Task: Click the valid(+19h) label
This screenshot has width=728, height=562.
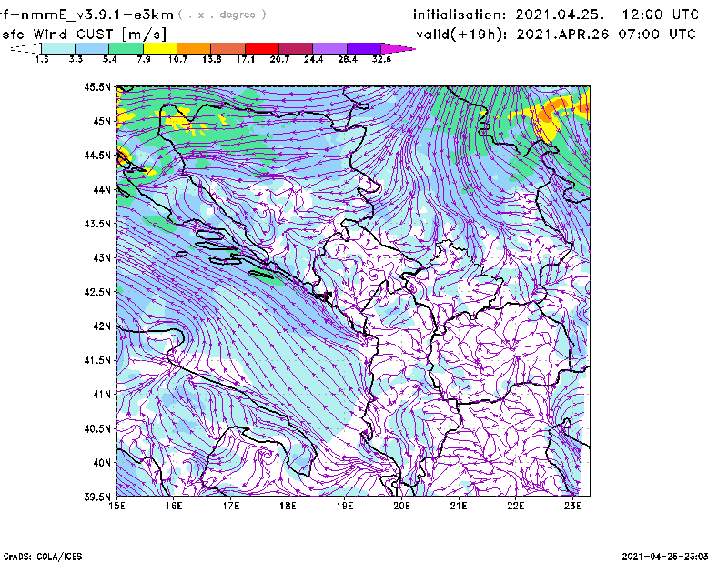Action: pyautogui.click(x=461, y=35)
